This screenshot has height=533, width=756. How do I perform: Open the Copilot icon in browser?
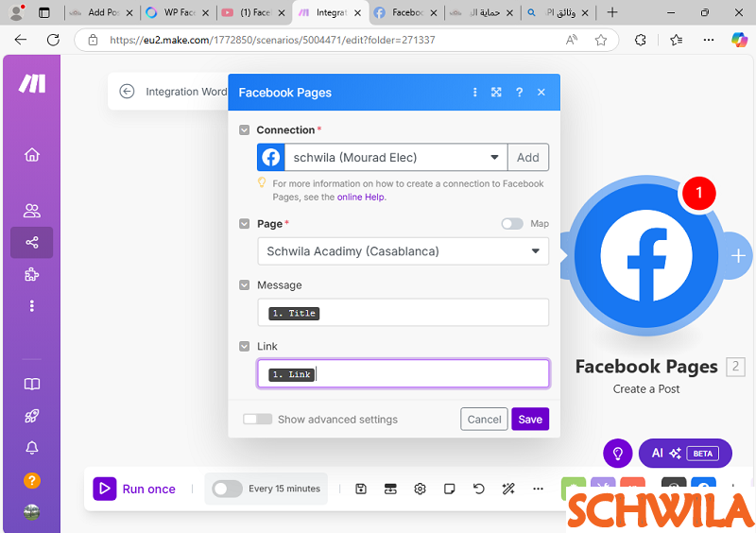[x=739, y=40]
